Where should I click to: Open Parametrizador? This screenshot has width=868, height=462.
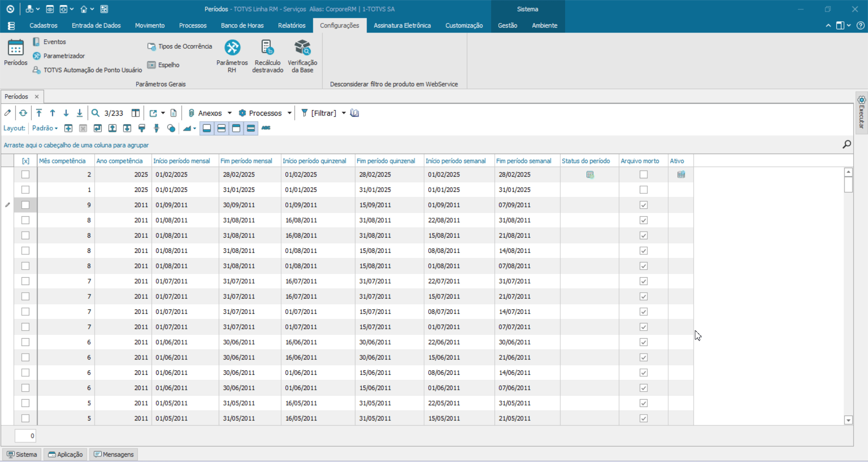coord(59,56)
